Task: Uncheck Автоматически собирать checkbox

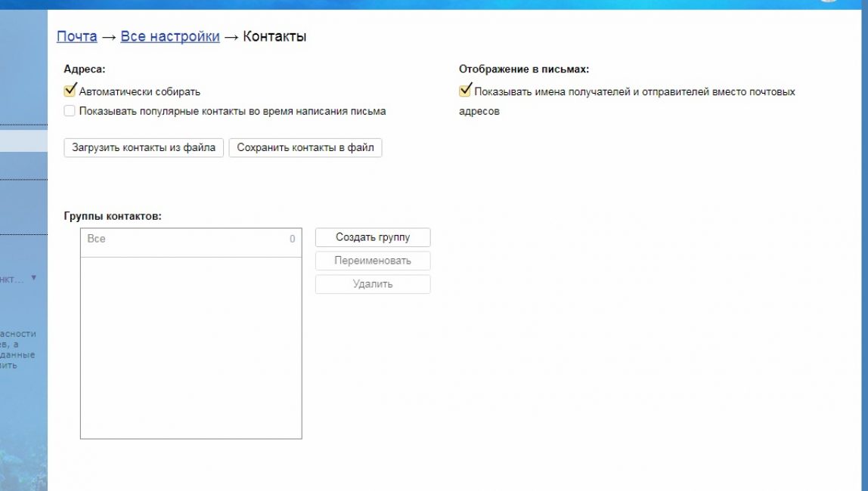Action: (70, 90)
